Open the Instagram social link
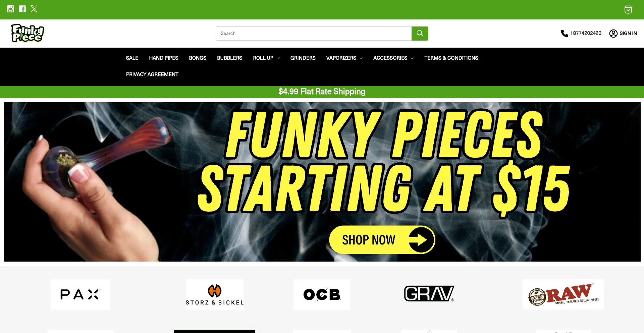The width and height of the screenshot is (644, 333). coord(10,9)
